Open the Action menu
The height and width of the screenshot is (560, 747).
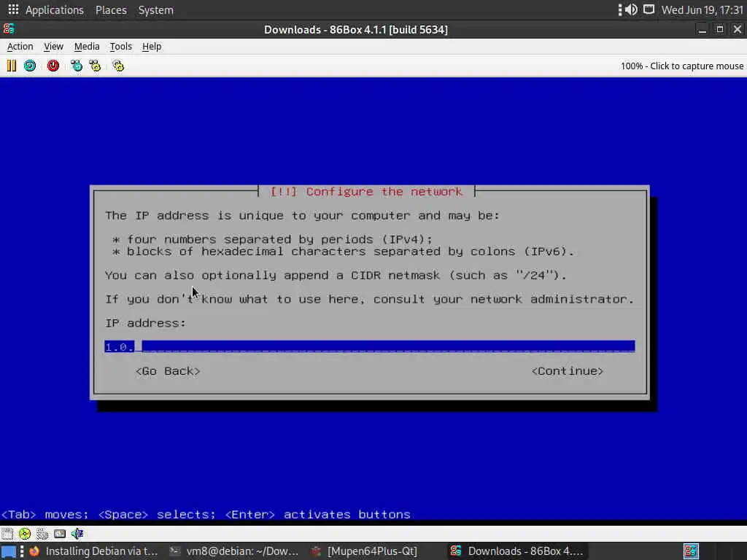(x=20, y=46)
